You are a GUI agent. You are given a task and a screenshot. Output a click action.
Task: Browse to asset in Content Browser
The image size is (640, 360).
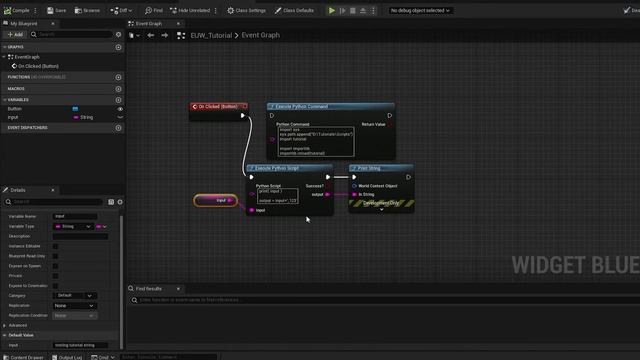(87, 10)
